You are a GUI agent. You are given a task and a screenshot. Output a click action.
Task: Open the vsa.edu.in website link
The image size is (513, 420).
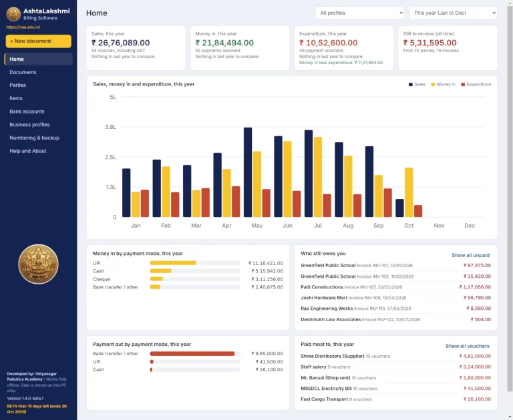point(23,27)
